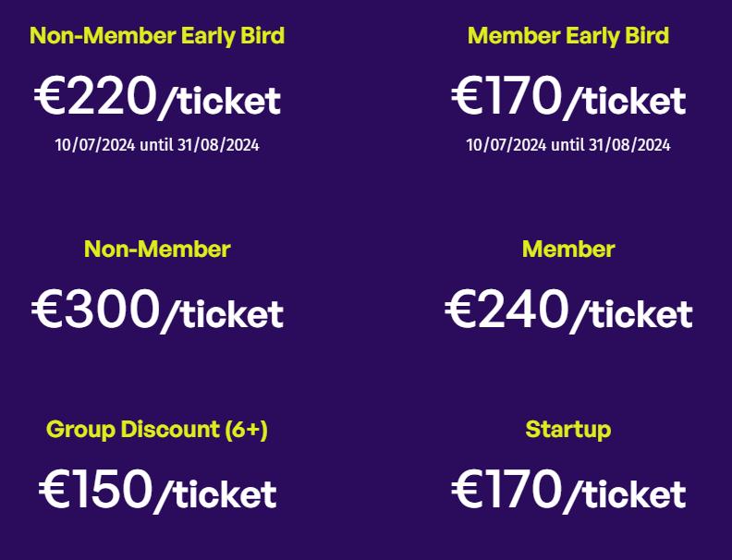Click the Non-Member Early Bird date range
732x560 pixels.
[157, 145]
